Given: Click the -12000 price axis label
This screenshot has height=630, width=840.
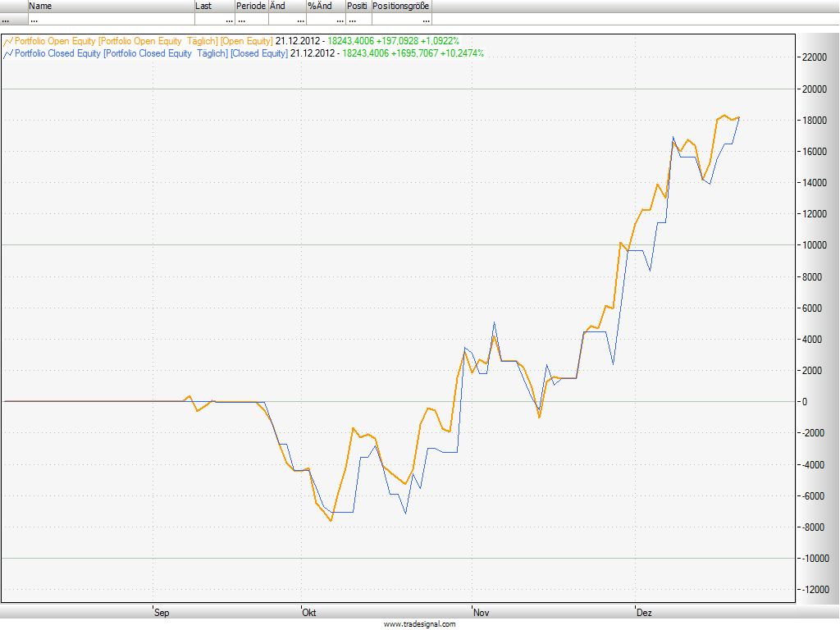Looking at the screenshot, I should (x=815, y=589).
